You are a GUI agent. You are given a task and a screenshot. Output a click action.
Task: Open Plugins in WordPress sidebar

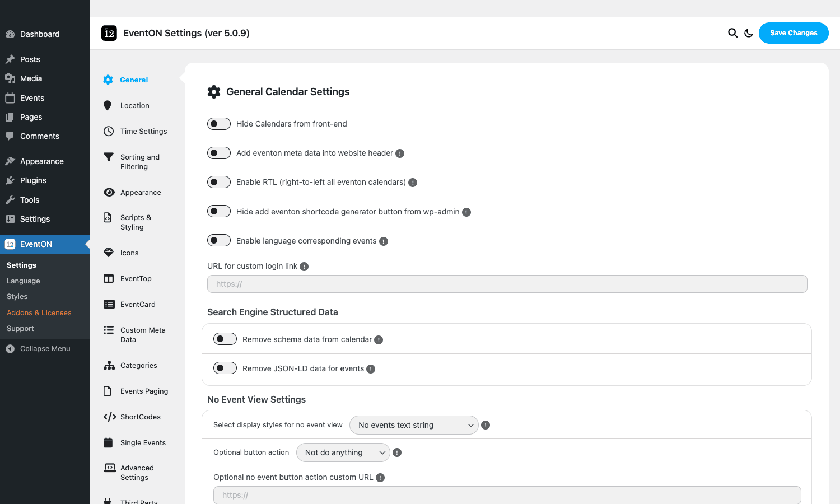45,180
